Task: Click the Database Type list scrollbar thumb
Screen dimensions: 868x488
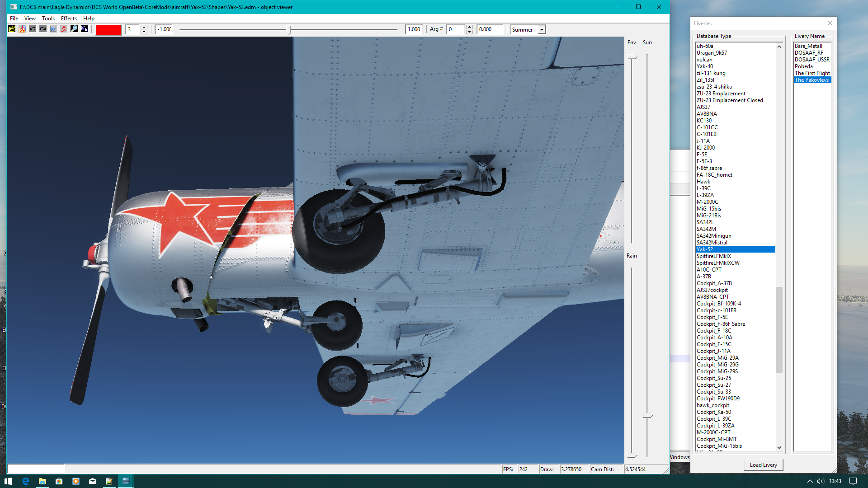Action: [x=779, y=330]
